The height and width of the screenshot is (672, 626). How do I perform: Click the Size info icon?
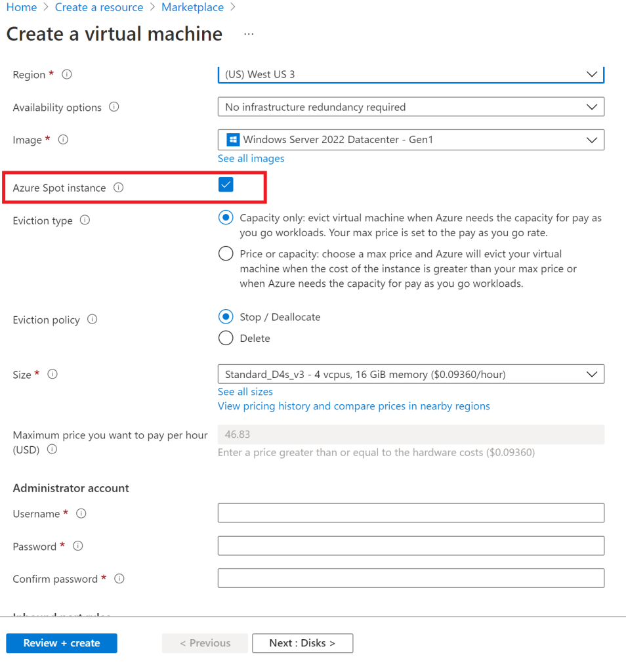52,374
